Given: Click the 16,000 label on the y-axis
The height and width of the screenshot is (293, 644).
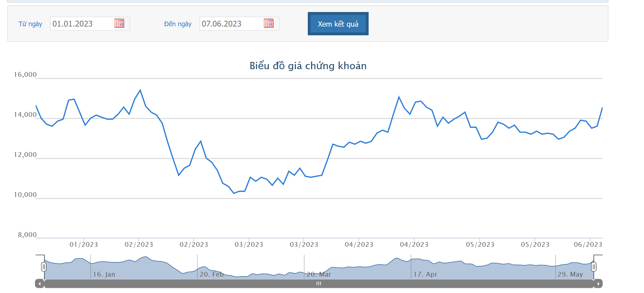Looking at the screenshot, I should click(x=25, y=75).
